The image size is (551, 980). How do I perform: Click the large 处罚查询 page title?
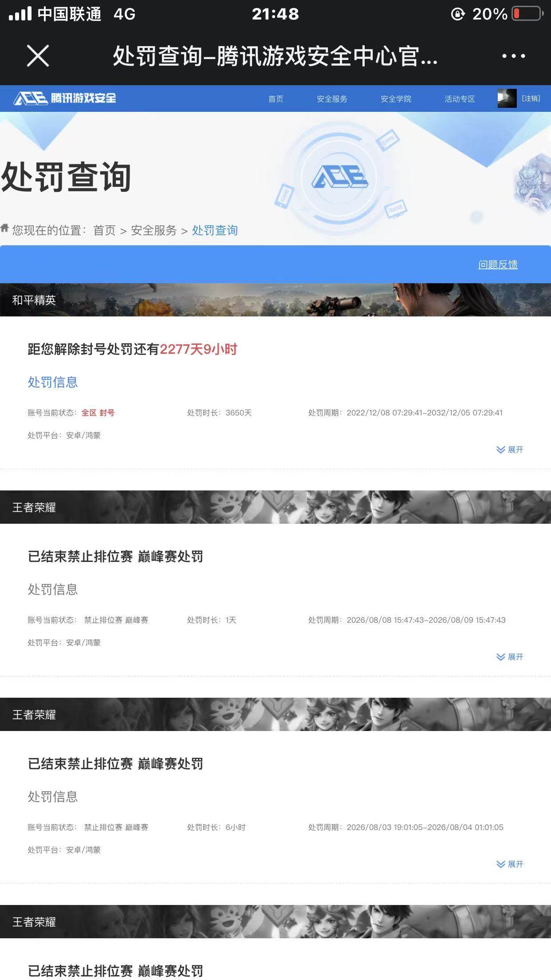pos(66,177)
